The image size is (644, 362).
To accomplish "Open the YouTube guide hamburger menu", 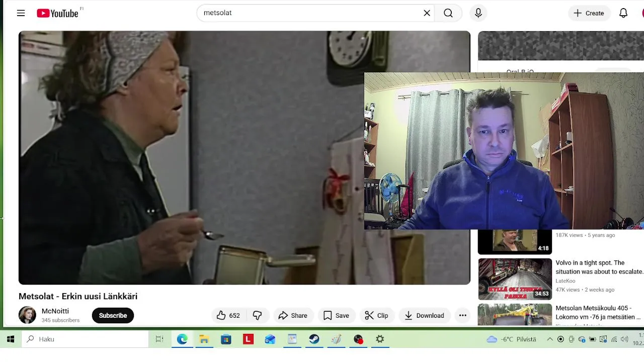I will click(21, 13).
